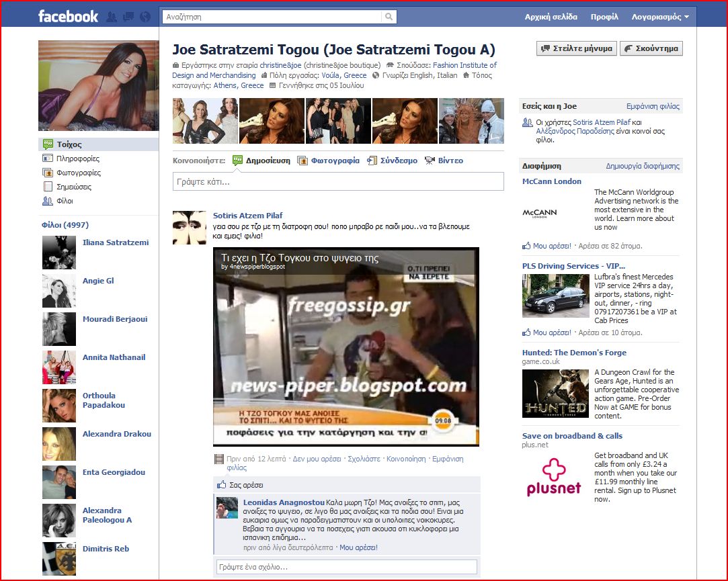This screenshot has width=728, height=581.
Task: Open Hunted: The Demon's Forge ad link
Action: pyautogui.click(x=574, y=353)
